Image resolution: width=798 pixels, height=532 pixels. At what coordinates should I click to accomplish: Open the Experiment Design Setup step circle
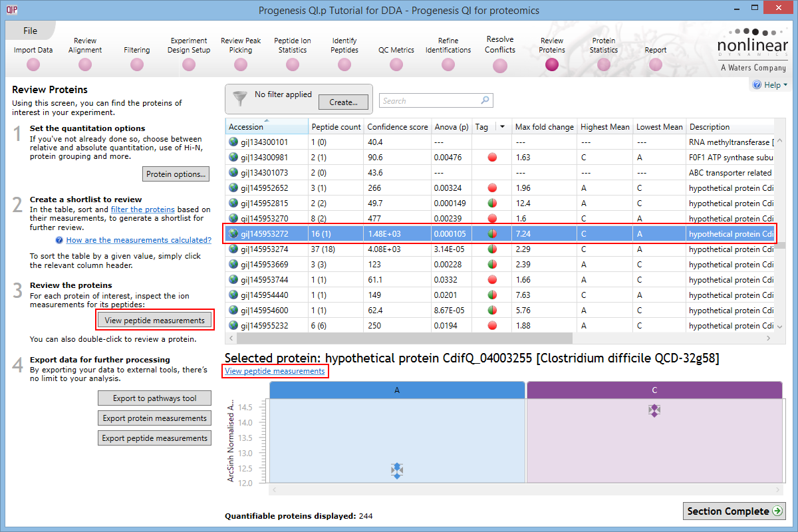[x=189, y=65]
